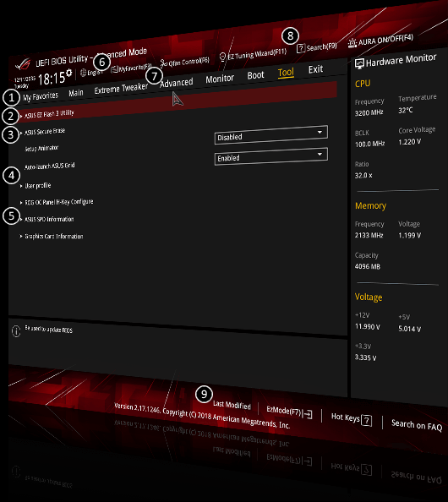Open the Auto-launch ASUS Grid Enabled dropdown
448x502 pixels.
[x=271, y=156]
